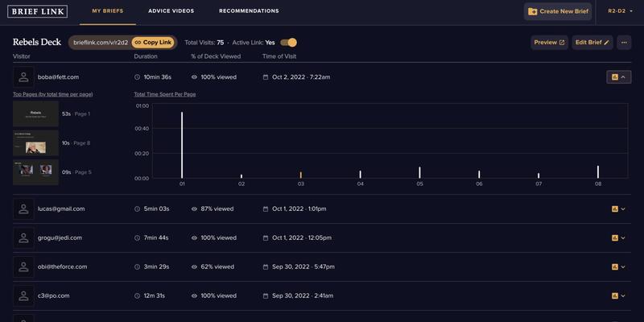Click the boba@fett.com visitor avatar icon

click(23, 77)
